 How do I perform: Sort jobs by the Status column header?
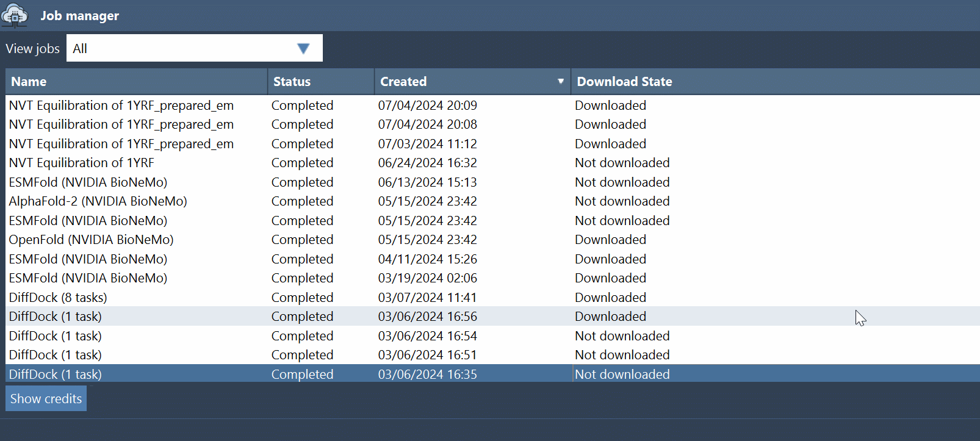click(x=292, y=82)
